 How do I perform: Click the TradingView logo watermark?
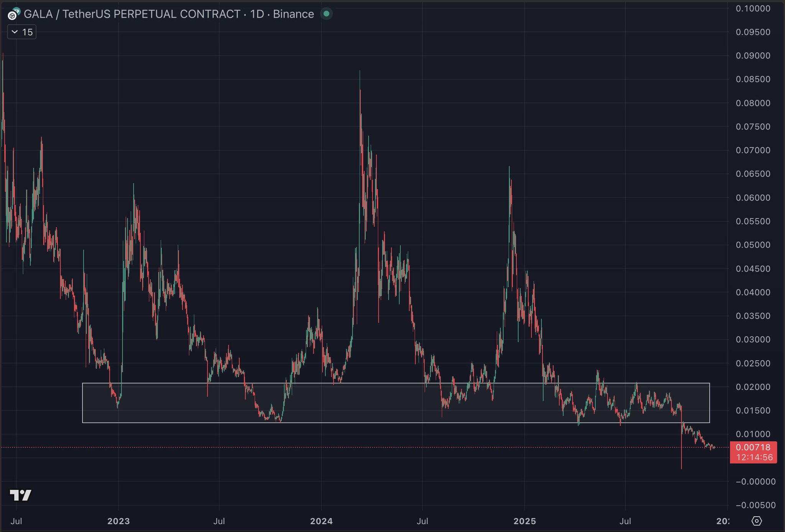point(20,495)
